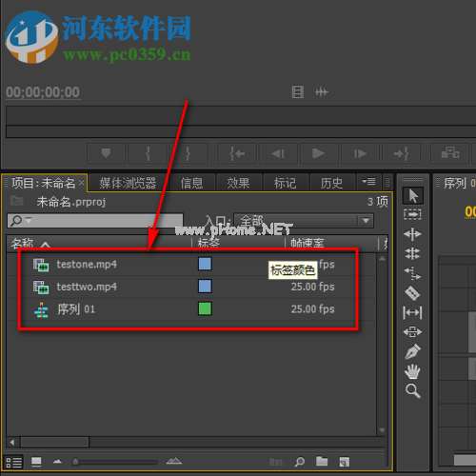Select the Rolling Edit tool
476x476 pixels.
point(412,253)
